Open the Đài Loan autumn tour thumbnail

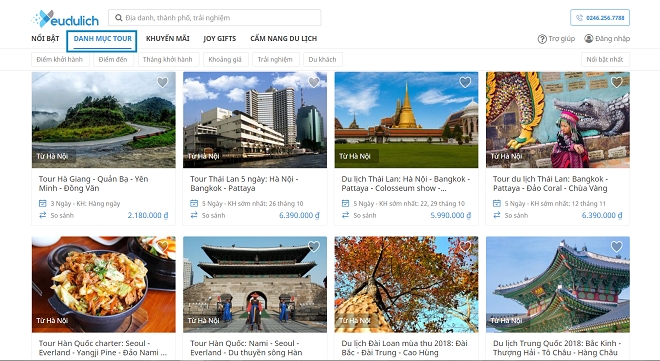coord(406,284)
